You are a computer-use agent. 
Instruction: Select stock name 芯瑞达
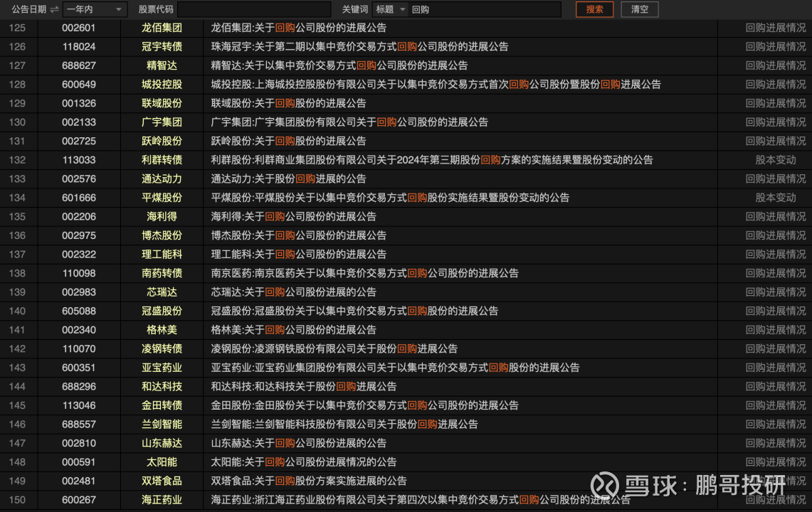pyautogui.click(x=162, y=292)
